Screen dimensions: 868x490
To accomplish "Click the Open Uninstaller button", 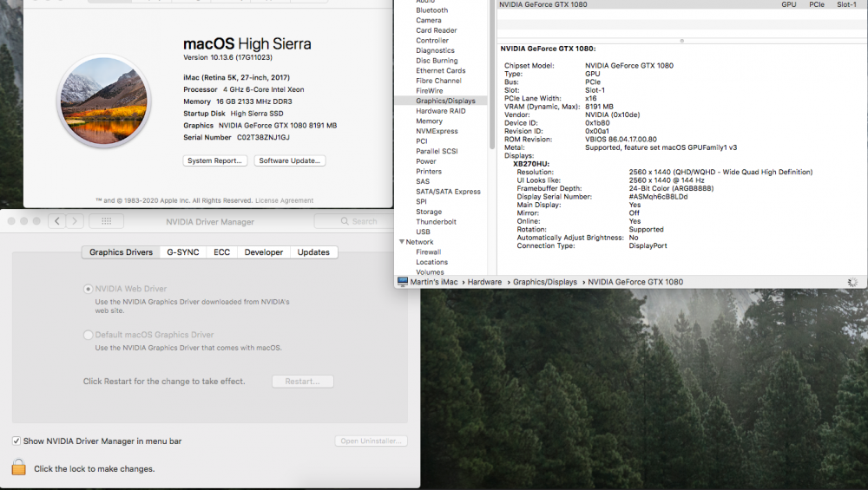I will [371, 441].
